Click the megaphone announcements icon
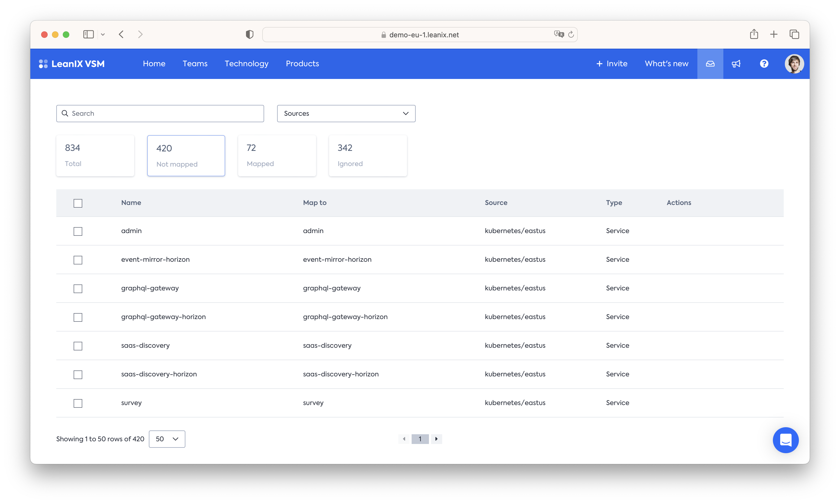 point(736,64)
